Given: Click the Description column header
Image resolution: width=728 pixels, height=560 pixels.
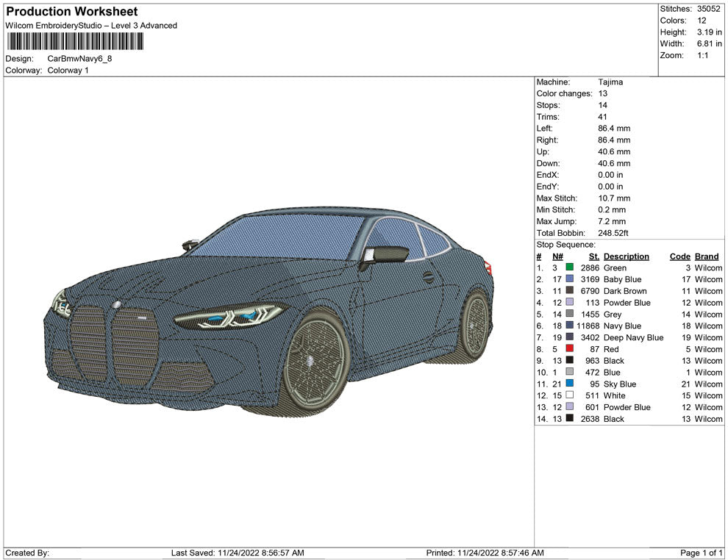Looking at the screenshot, I should [626, 256].
